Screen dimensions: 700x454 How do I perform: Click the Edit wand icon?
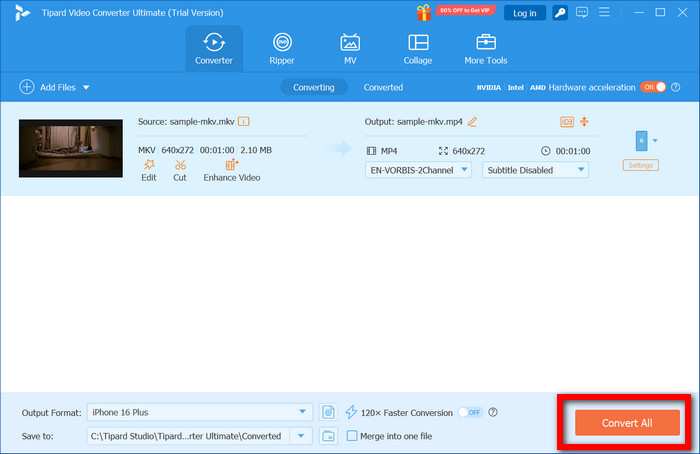[148, 164]
